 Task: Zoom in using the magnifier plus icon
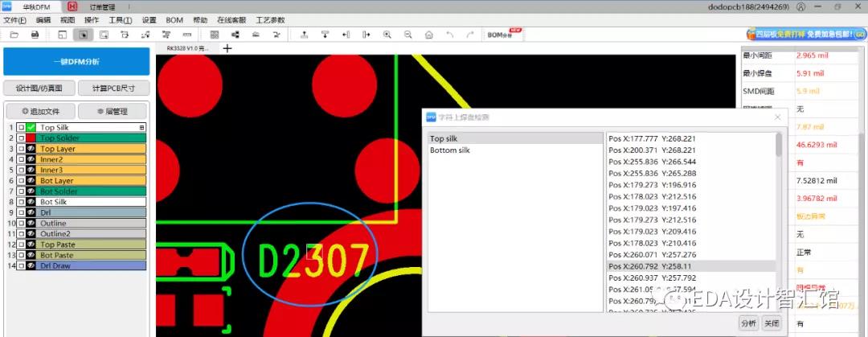[387, 35]
